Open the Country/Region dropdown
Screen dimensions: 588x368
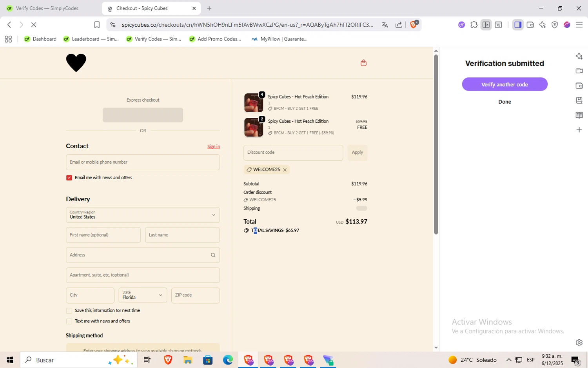(x=143, y=215)
